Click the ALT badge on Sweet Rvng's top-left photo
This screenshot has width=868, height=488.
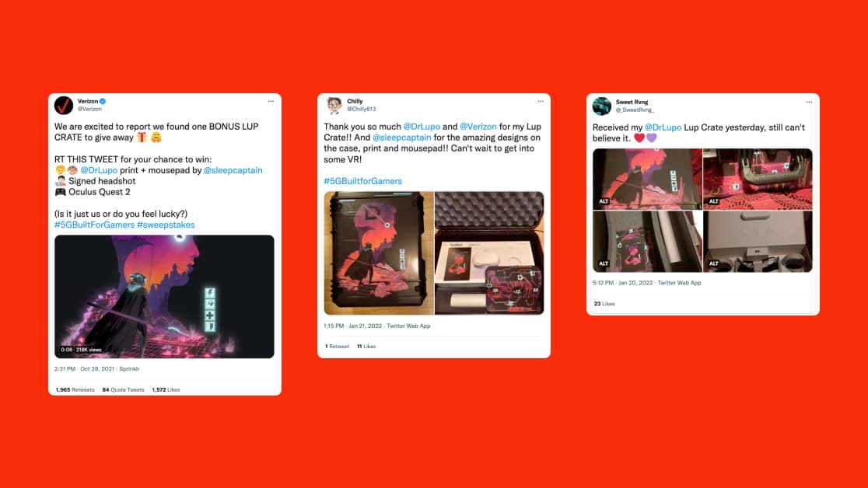click(x=604, y=201)
